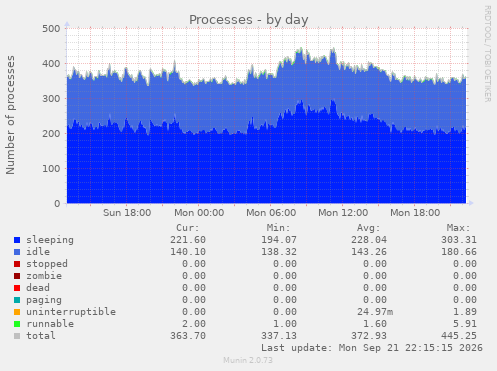
Task: Click the uninterruptible legend color swatch
Action: click(x=17, y=312)
